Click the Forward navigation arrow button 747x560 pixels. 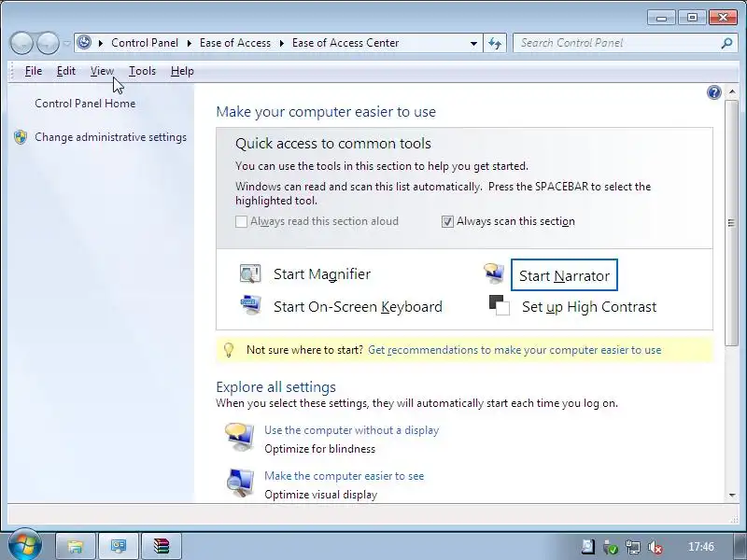pyautogui.click(x=48, y=43)
